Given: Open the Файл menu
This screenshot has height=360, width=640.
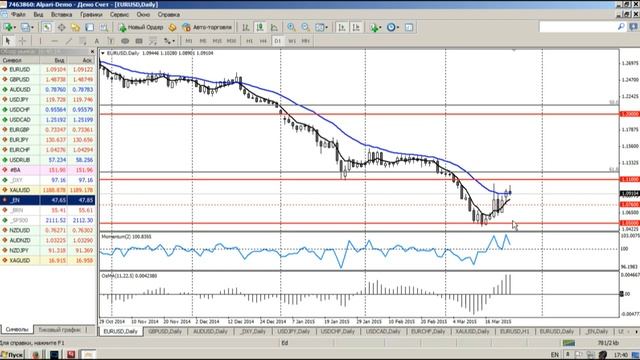Looking at the screenshot, I should pos(18,14).
